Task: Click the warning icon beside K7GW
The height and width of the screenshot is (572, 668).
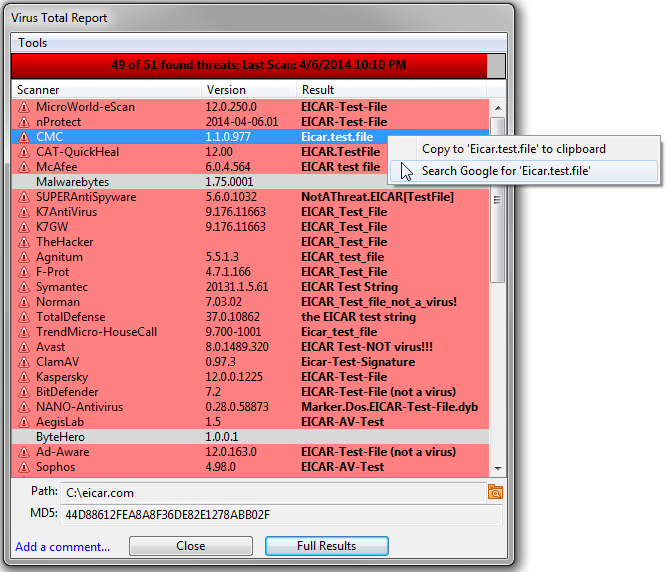Action: [x=24, y=227]
